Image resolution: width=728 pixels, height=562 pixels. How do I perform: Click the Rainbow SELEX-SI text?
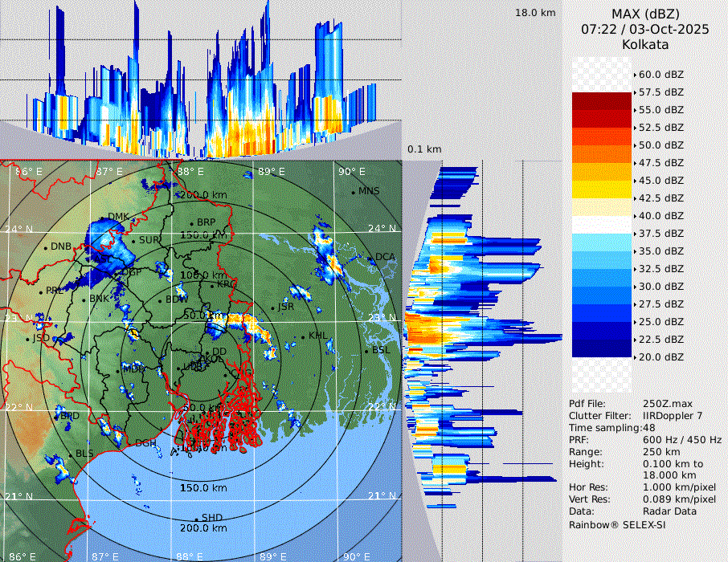tap(617, 524)
